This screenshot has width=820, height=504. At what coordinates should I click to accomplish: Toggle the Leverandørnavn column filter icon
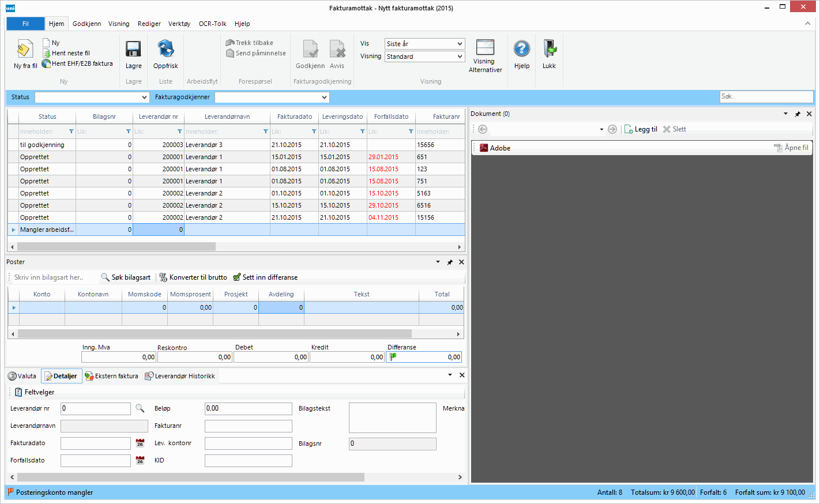265,131
